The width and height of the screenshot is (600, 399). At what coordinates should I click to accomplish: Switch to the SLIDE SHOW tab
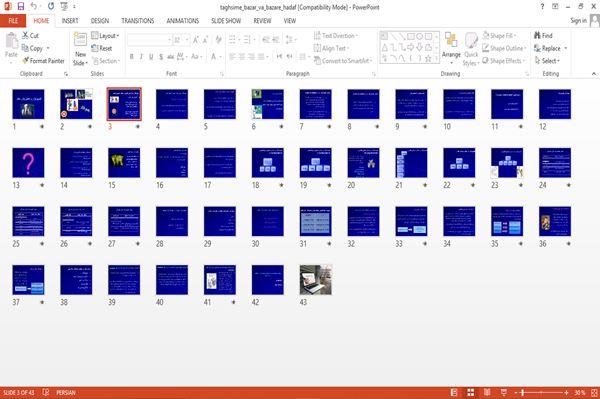click(x=226, y=21)
